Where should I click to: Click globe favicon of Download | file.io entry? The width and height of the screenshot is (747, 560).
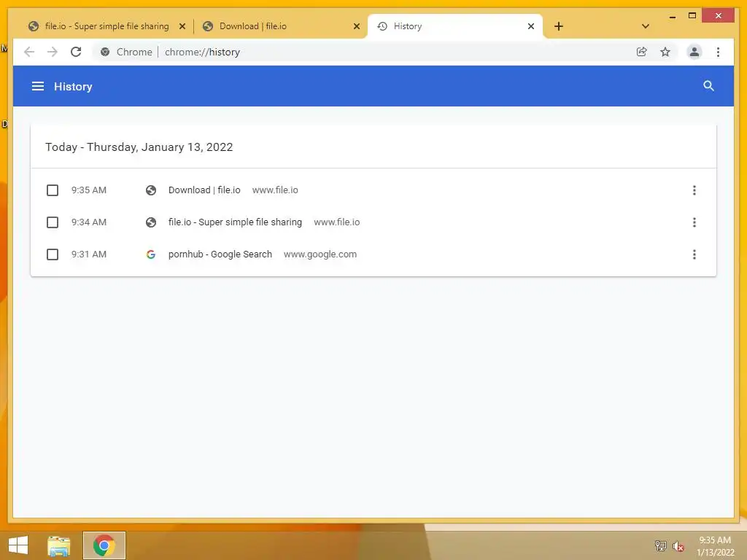pos(151,190)
